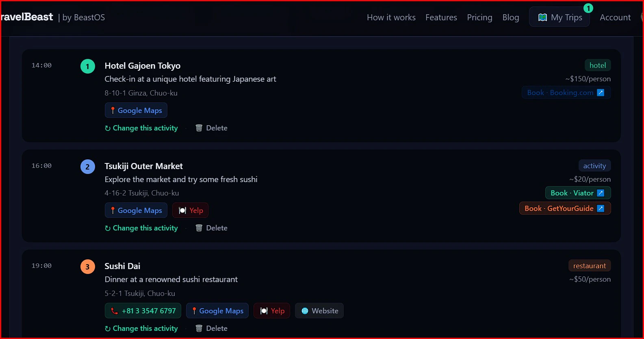
Task: Open My Trips
Action: [559, 17]
